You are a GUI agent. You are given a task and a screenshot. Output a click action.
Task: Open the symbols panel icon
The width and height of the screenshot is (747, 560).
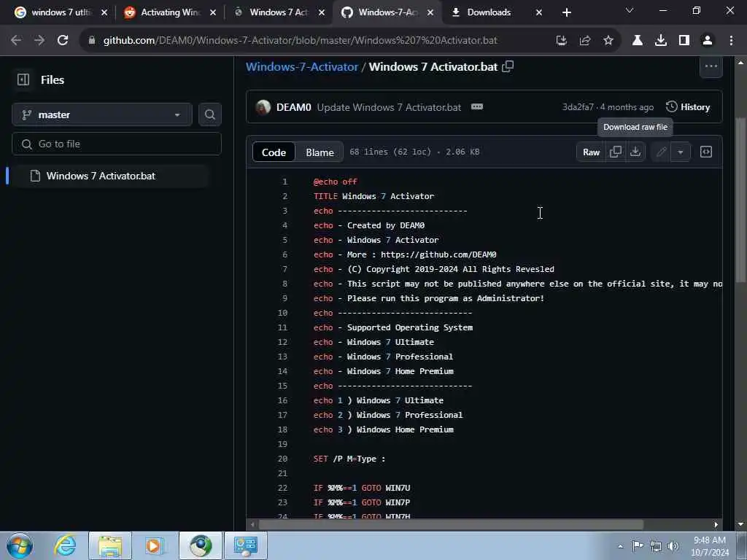coord(706,152)
